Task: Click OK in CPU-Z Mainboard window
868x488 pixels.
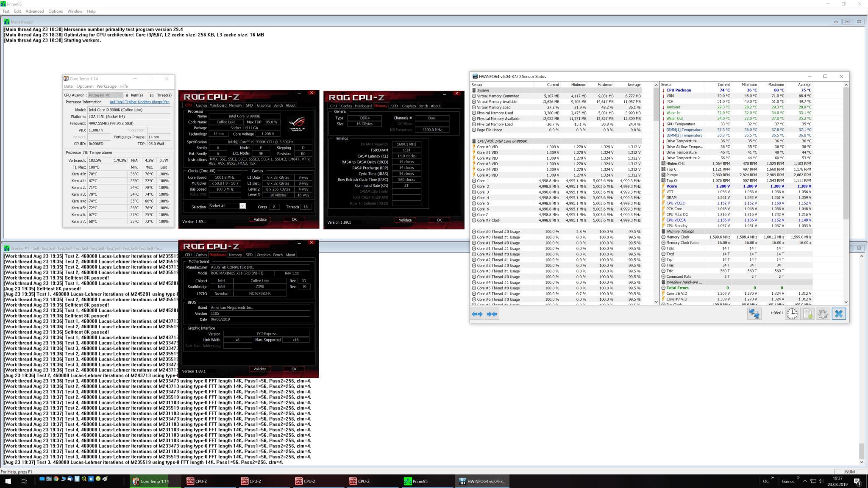Action: [294, 369]
